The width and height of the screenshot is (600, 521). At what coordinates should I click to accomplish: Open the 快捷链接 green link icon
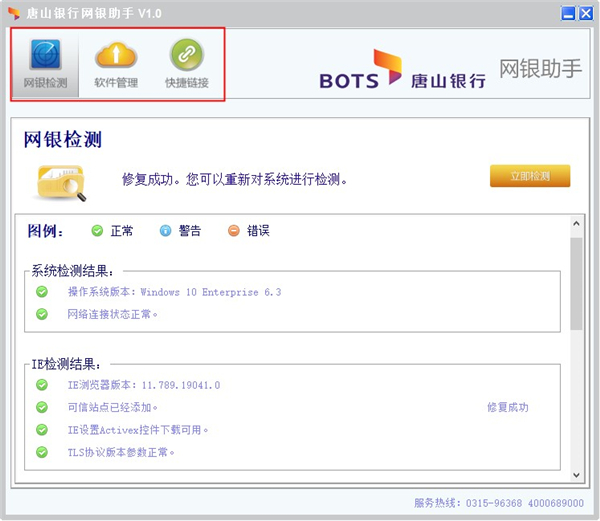[187, 63]
